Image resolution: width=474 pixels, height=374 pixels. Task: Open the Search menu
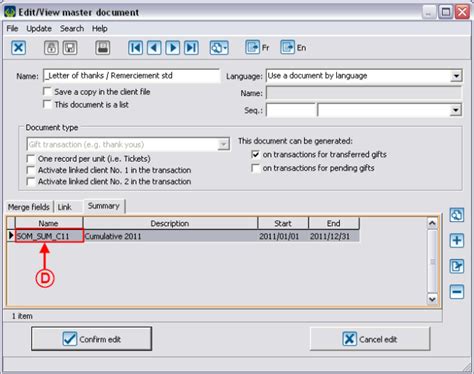click(72, 29)
